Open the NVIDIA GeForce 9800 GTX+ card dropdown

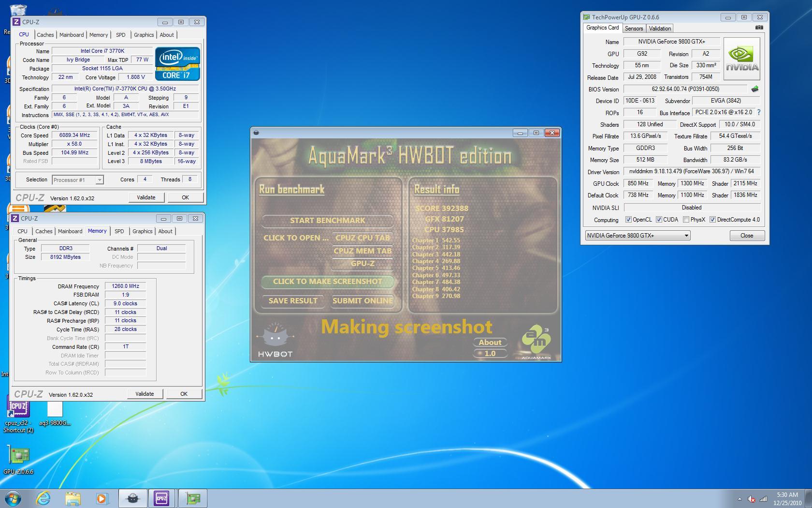point(638,236)
